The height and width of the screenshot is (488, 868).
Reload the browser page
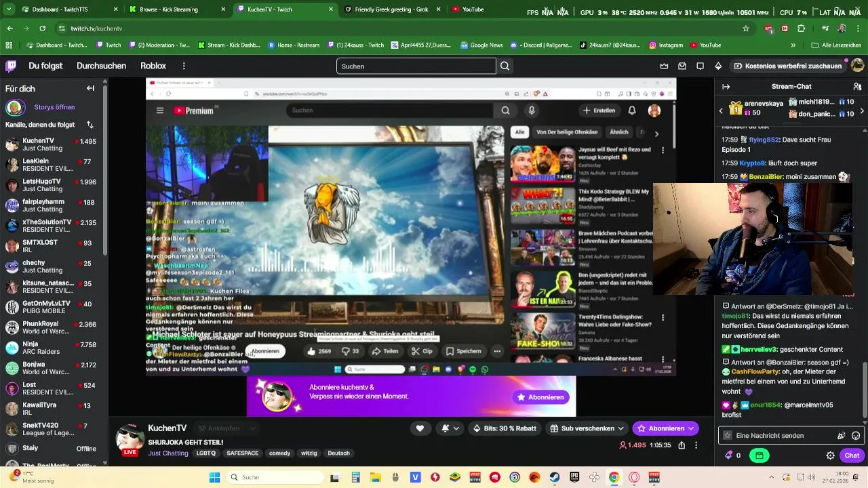42,28
